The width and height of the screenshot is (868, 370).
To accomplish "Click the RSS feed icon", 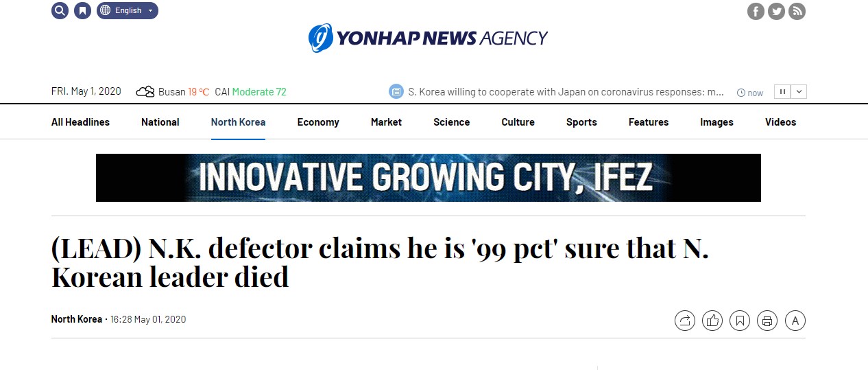I will [797, 11].
